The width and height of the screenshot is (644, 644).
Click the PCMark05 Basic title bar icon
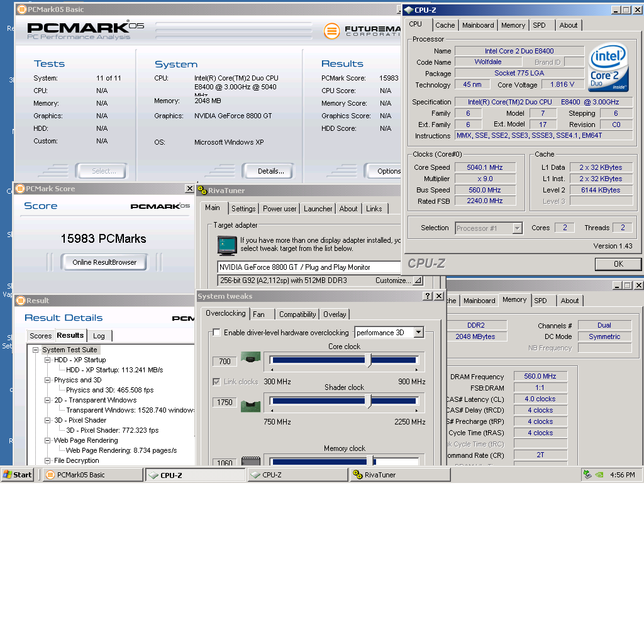[x=22, y=9]
